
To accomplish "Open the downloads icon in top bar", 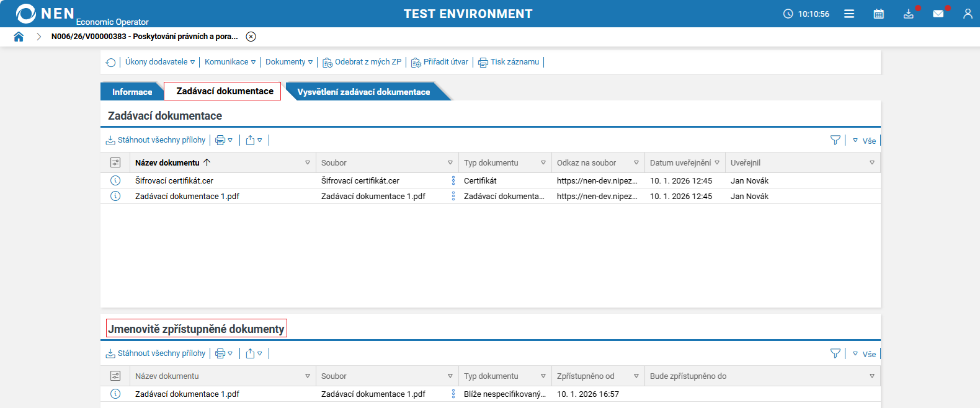I will click(x=908, y=14).
